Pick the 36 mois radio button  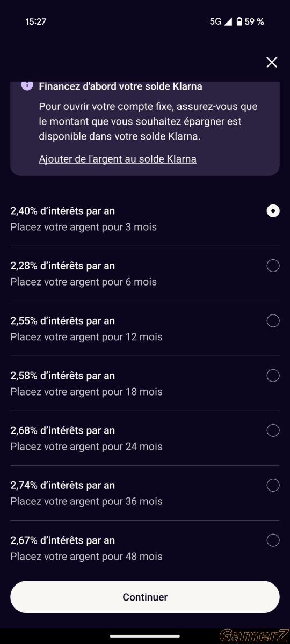273,485
